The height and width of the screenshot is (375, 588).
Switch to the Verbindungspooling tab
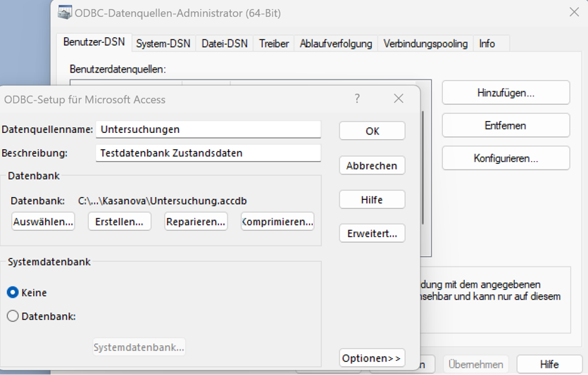(x=425, y=44)
